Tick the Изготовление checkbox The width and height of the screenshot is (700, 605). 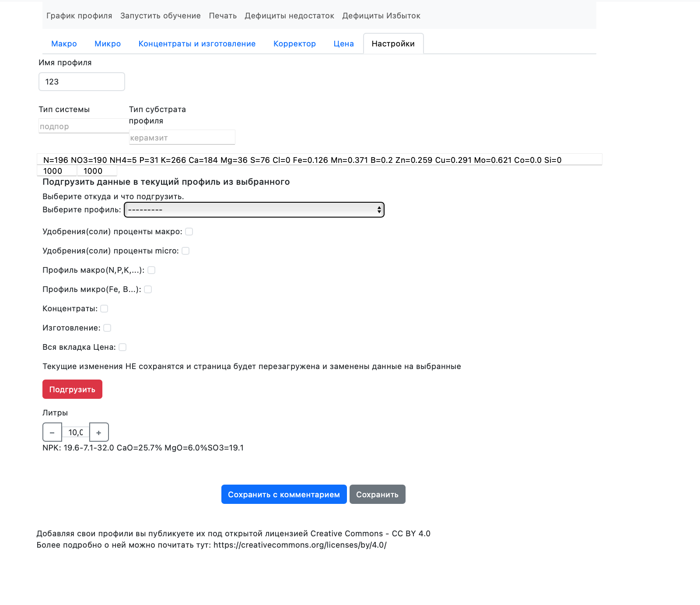(x=107, y=328)
